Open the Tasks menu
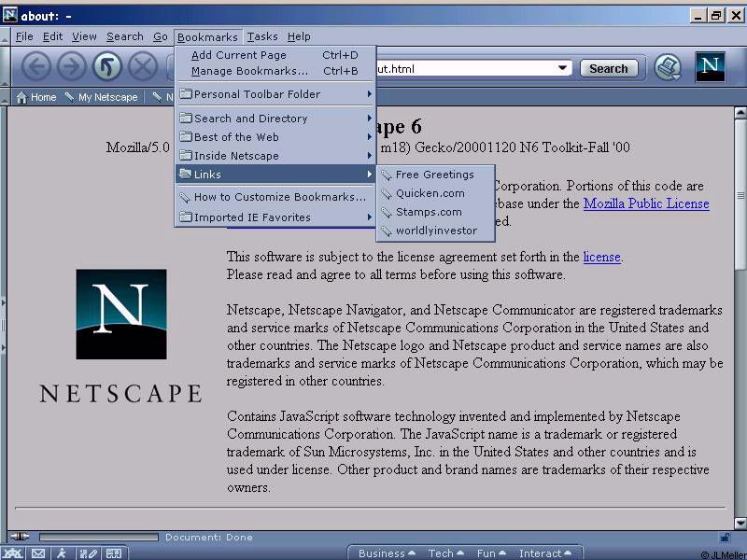This screenshot has height=560, width=747. click(262, 36)
